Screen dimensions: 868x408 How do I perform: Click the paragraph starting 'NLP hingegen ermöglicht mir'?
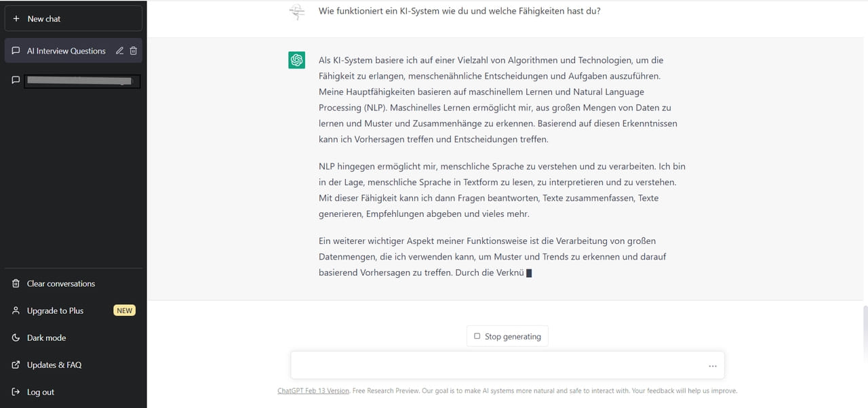tap(502, 190)
